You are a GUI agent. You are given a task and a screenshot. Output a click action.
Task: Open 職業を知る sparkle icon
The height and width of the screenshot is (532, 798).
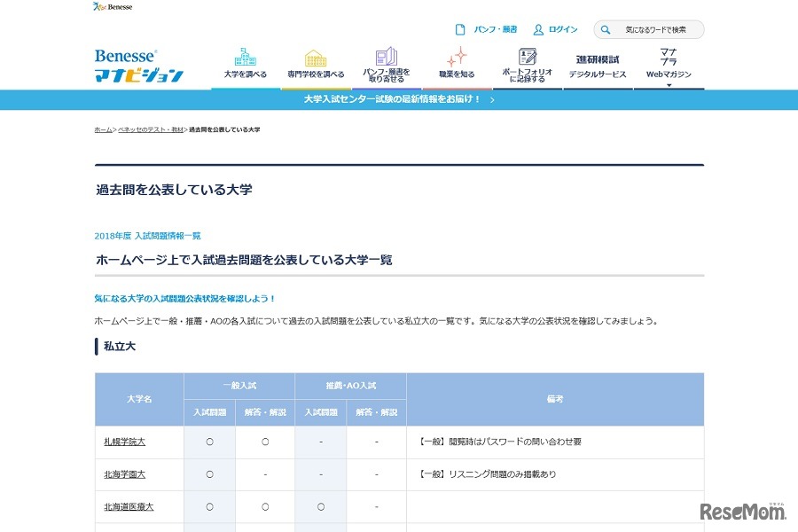457,57
